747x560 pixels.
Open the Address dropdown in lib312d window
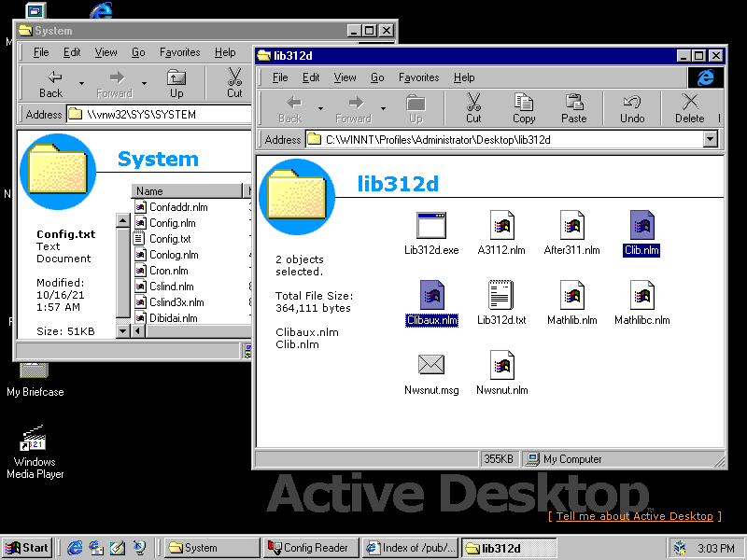click(711, 139)
